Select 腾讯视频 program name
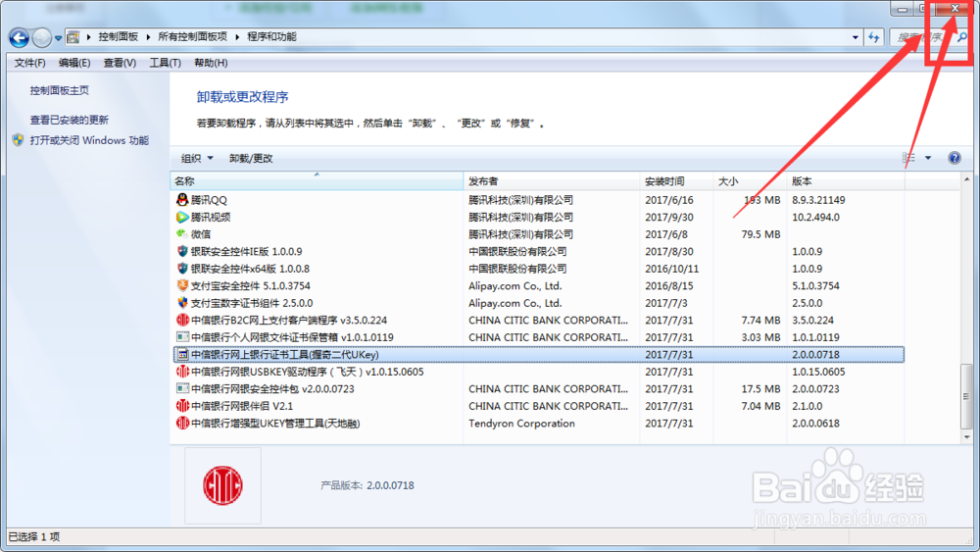The width and height of the screenshot is (980, 552). (211, 217)
